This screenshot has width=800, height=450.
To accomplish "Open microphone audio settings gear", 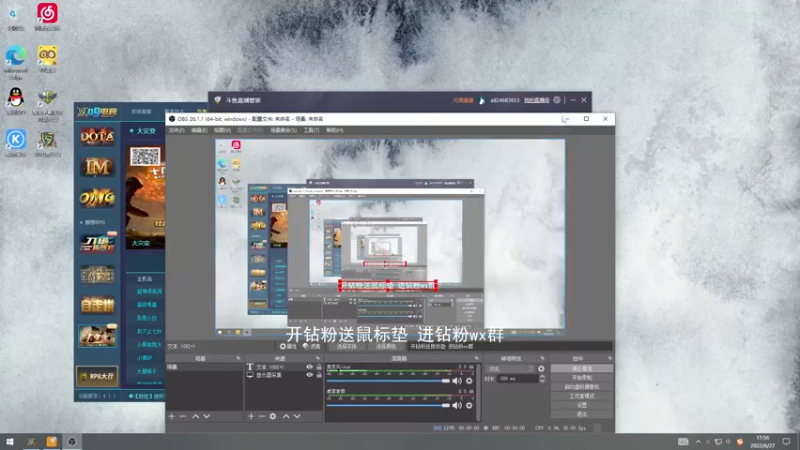I will 469,381.
